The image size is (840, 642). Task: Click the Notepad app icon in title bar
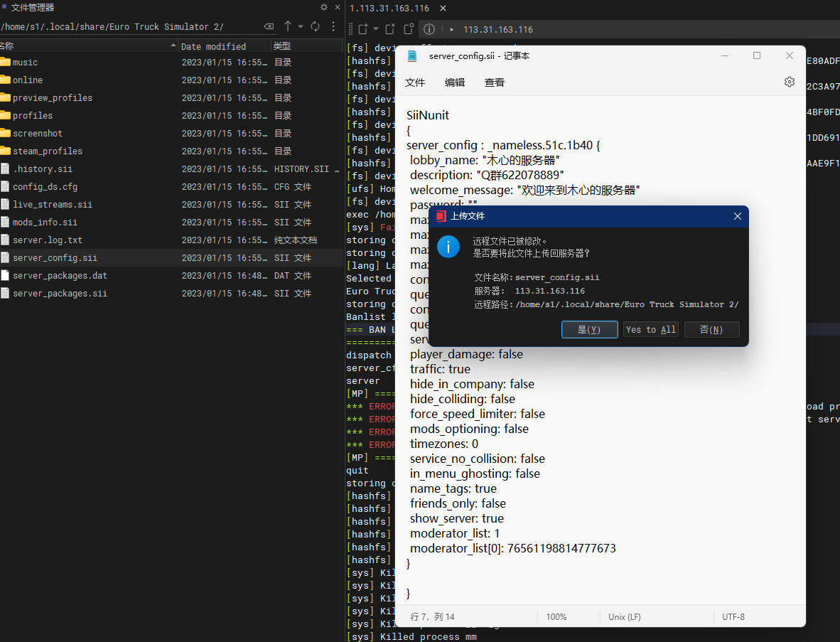[x=411, y=55]
